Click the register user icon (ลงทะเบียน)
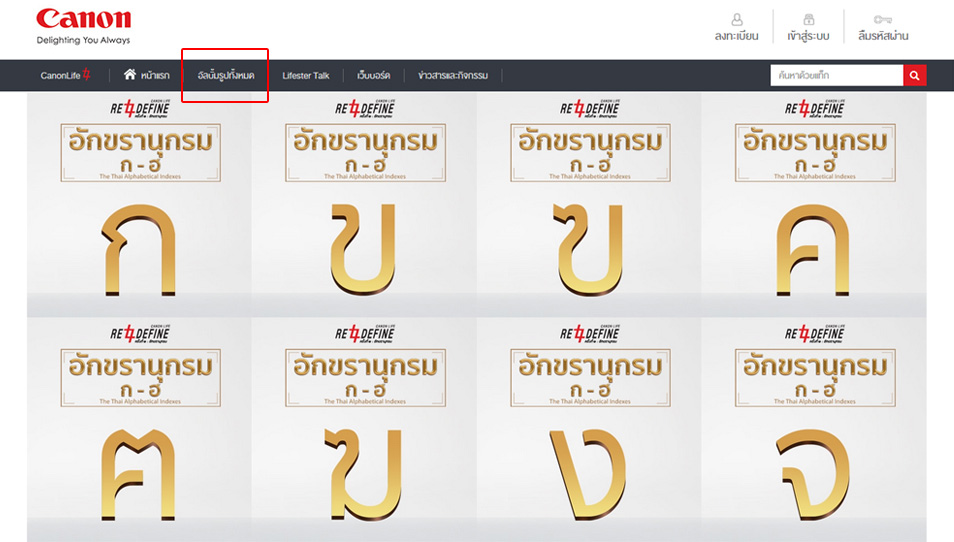This screenshot has width=954, height=542. tap(737, 19)
